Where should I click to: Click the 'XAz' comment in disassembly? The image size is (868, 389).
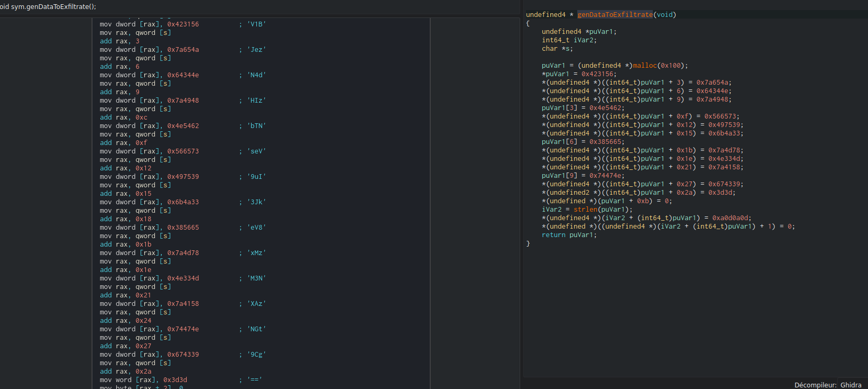[x=256, y=304]
